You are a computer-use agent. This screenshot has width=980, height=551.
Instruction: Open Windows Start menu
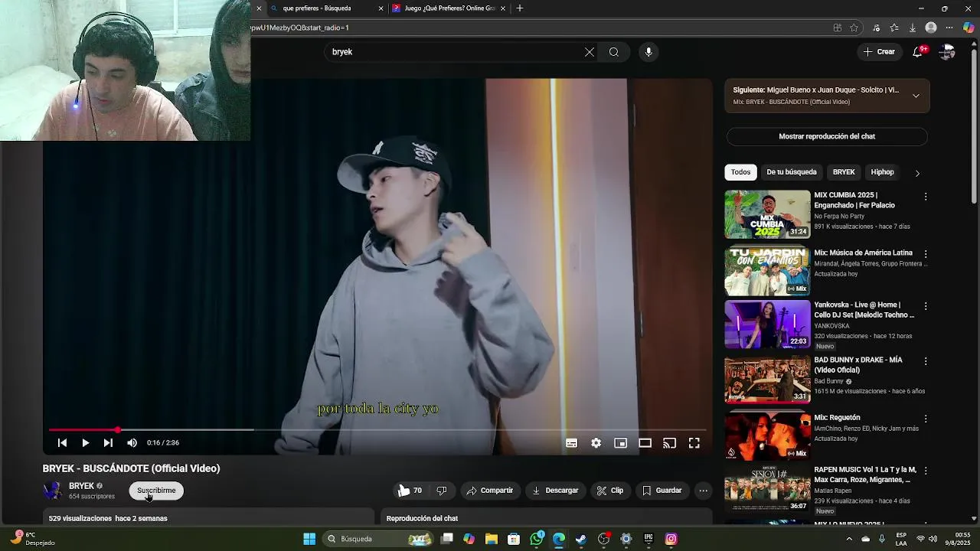(x=309, y=539)
